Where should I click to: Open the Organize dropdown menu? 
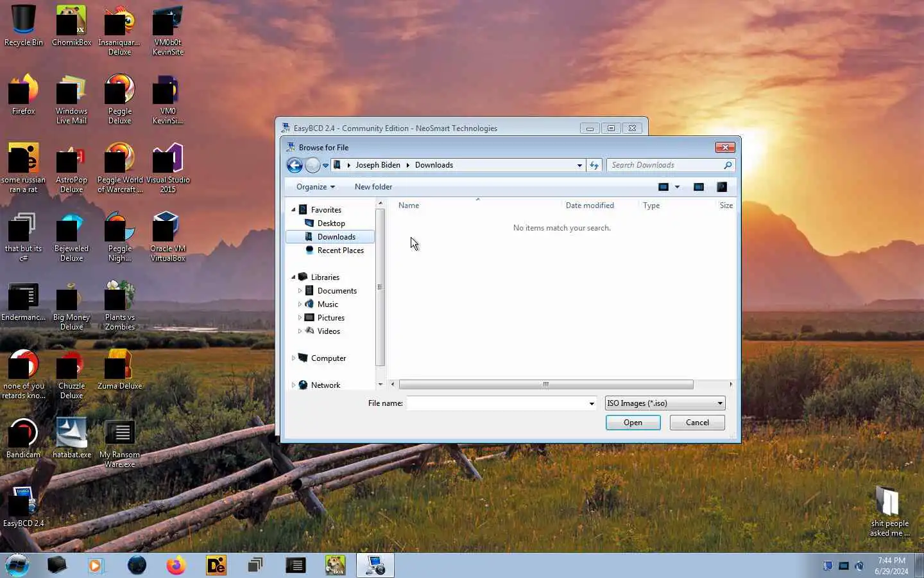tap(315, 187)
